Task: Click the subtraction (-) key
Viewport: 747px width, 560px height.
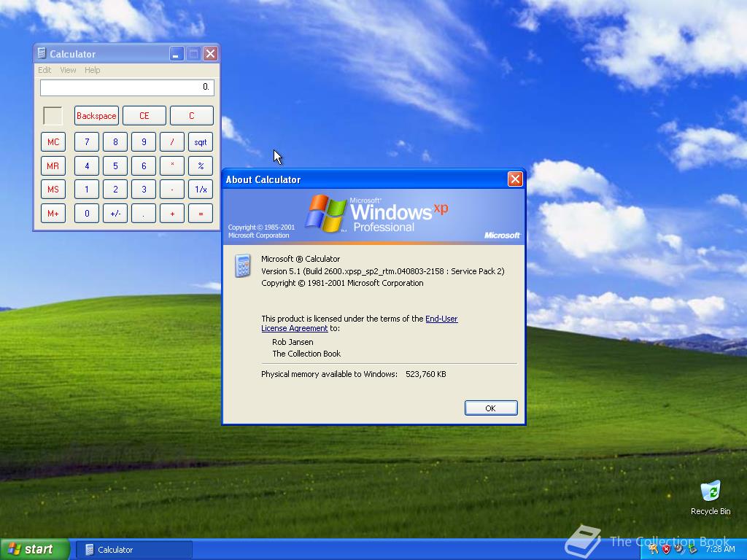Action: pyautogui.click(x=172, y=190)
